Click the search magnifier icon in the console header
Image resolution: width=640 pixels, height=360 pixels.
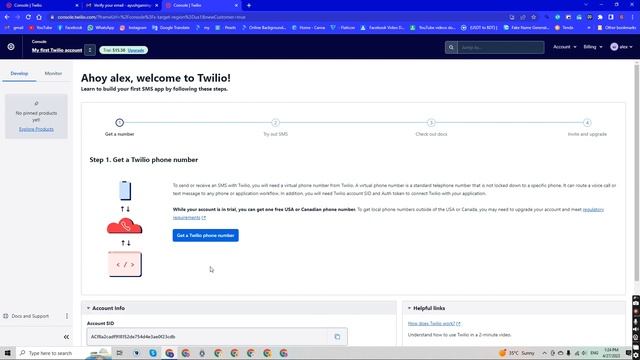click(451, 47)
